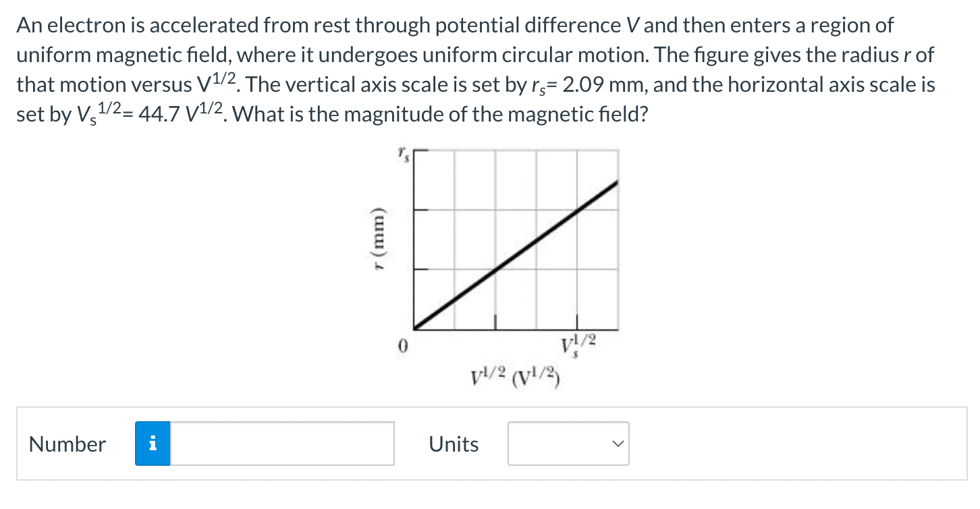Click the answer panel containing Number and Units
This screenshot has width=980, height=509.
click(490, 444)
